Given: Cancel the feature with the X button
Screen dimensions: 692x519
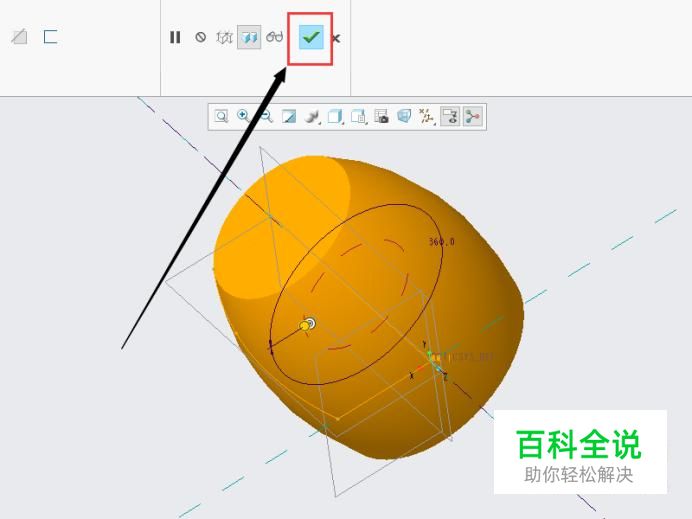Looking at the screenshot, I should coord(336,39).
